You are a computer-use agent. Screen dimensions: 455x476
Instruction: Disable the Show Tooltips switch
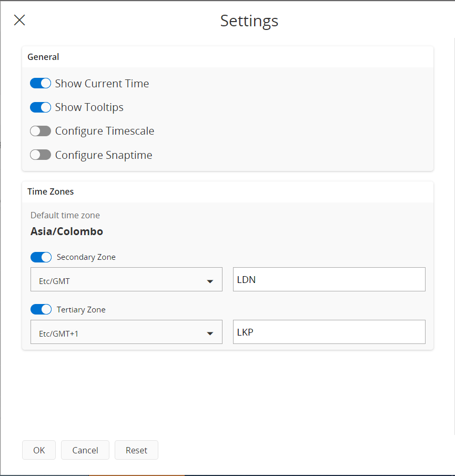coord(41,107)
